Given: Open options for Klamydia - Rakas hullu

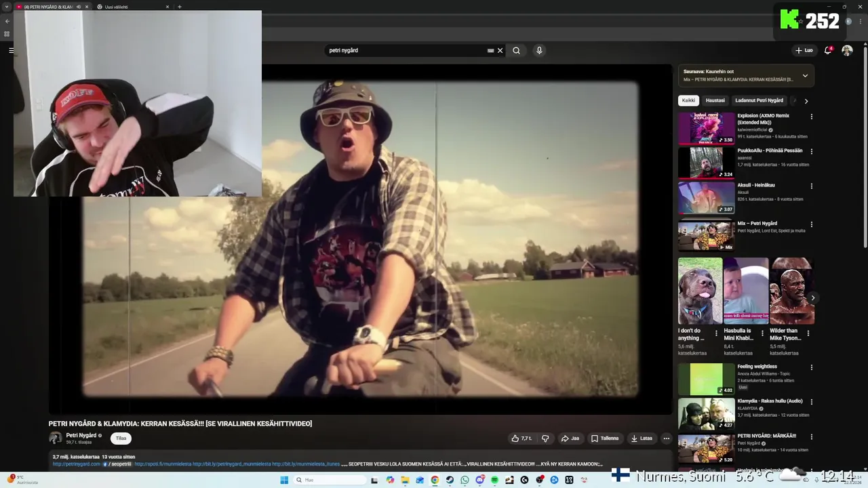Looking at the screenshot, I should (812, 402).
